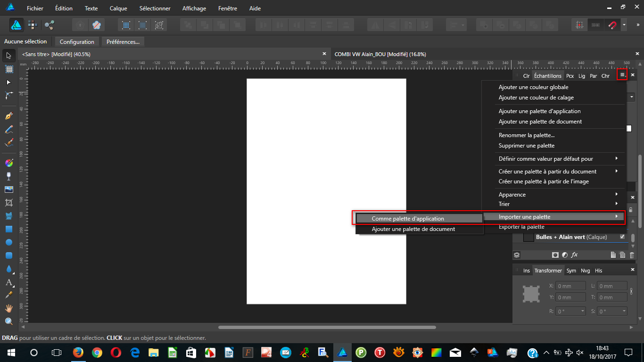The height and width of the screenshot is (362, 644).
Task: Toggle move by whole pixels
Action: 596,25
